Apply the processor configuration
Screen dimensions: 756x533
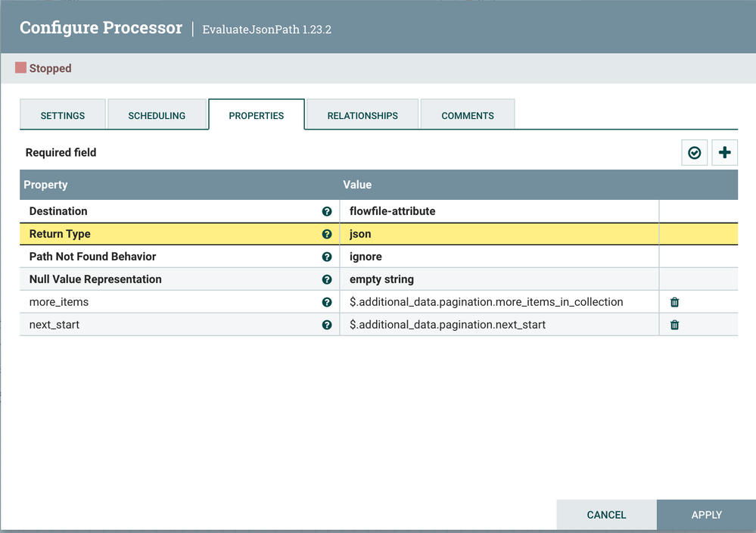[x=706, y=515]
